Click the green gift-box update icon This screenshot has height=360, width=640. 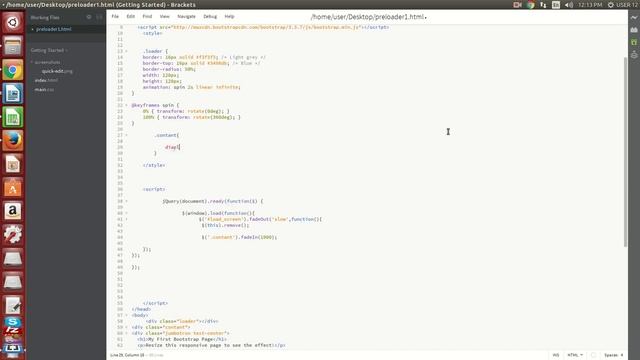634,42
